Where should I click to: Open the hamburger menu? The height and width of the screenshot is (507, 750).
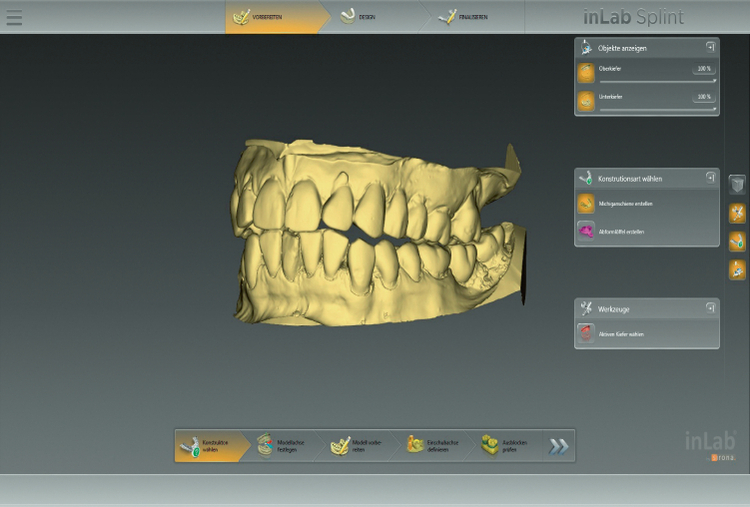[x=14, y=17]
